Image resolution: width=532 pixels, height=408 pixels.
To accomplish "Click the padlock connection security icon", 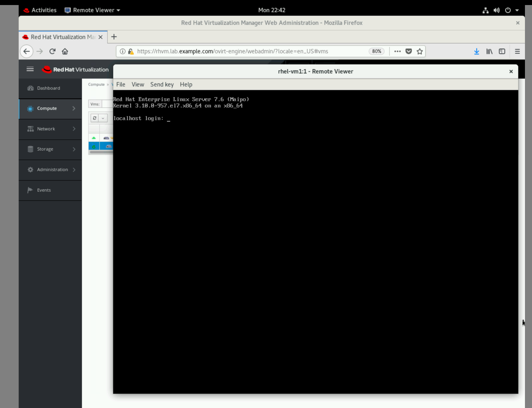I will pyautogui.click(x=131, y=51).
